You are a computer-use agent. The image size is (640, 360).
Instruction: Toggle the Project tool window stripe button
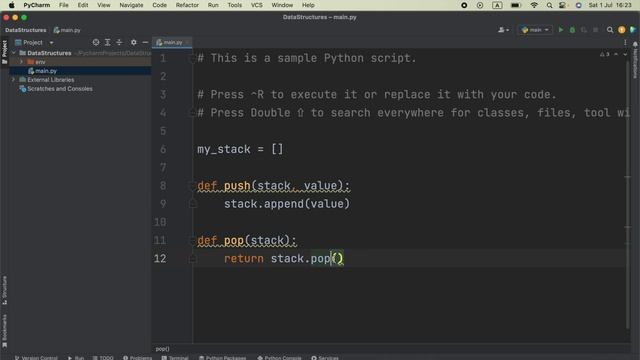click(x=4, y=52)
